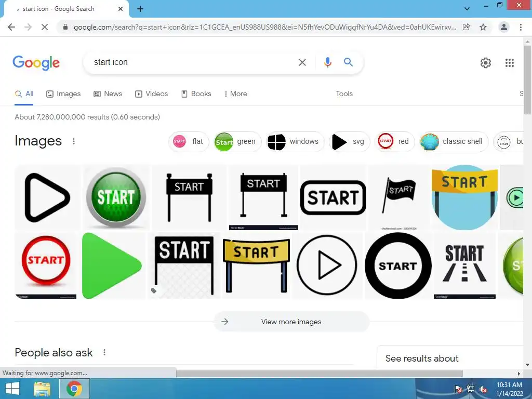Open Google settings gear

[x=486, y=63]
